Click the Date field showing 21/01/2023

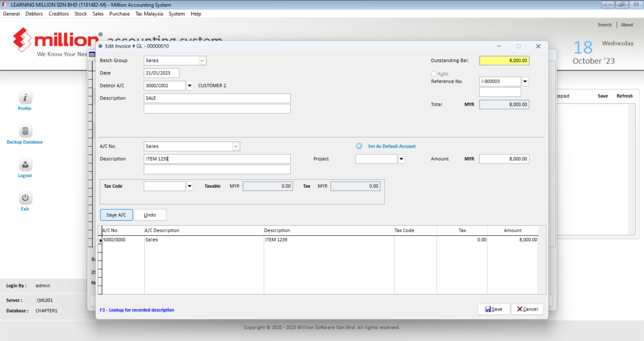[161, 73]
